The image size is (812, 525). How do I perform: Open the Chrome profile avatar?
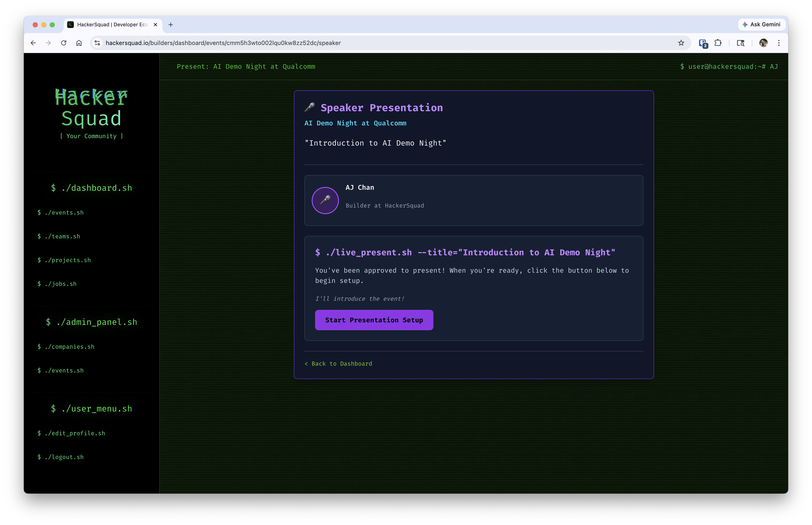pyautogui.click(x=763, y=43)
